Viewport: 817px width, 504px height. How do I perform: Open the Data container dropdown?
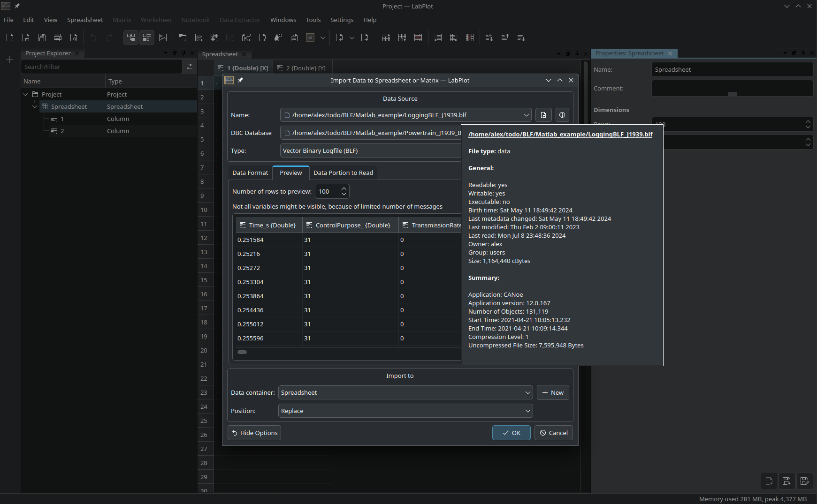[527, 392]
